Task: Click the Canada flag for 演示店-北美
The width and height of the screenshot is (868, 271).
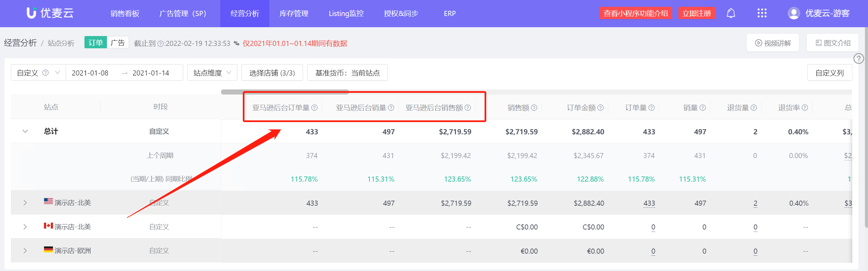Action: tap(48, 225)
